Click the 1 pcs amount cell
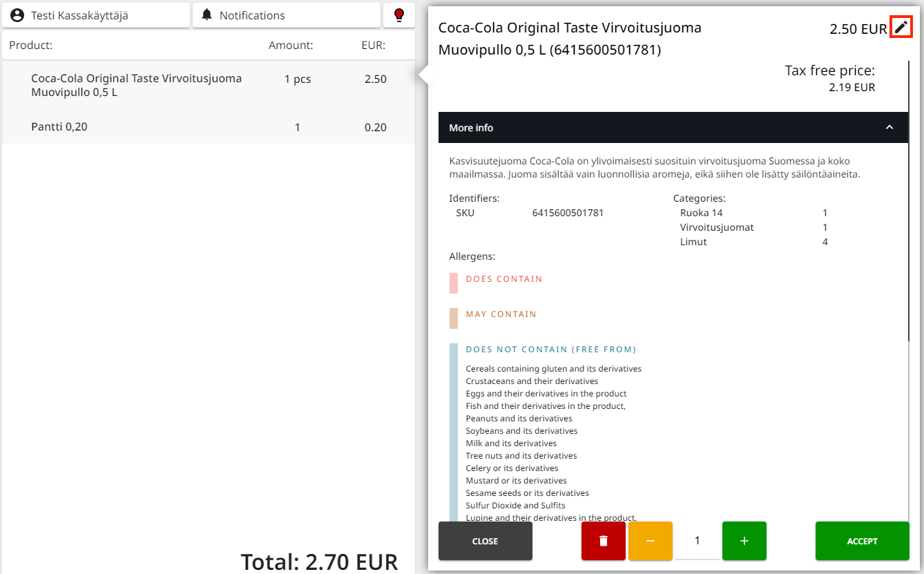924x574 pixels. pyautogui.click(x=298, y=79)
